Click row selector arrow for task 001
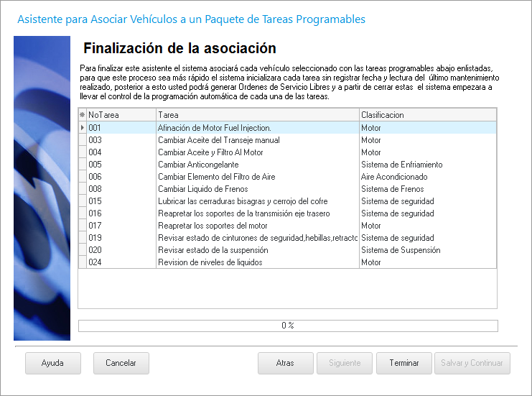Screen dimensions: 532x396 [82, 128]
